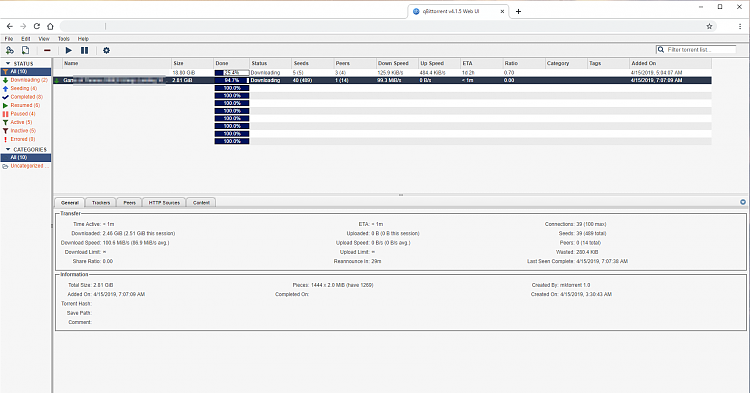Filter by Downloading (2) status
Image resolution: width=750 pixels, height=393 pixels.
pyautogui.click(x=29, y=80)
